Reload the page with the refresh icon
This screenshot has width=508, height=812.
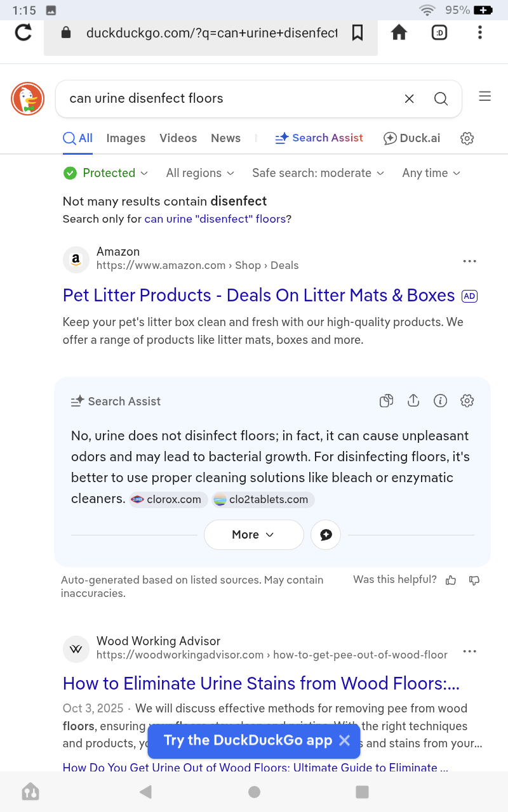point(23,32)
